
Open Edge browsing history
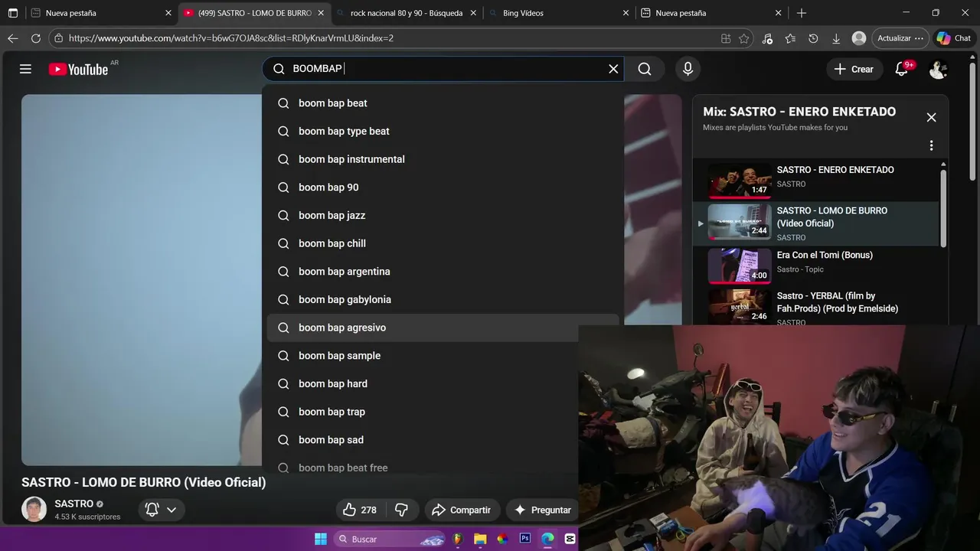(813, 38)
